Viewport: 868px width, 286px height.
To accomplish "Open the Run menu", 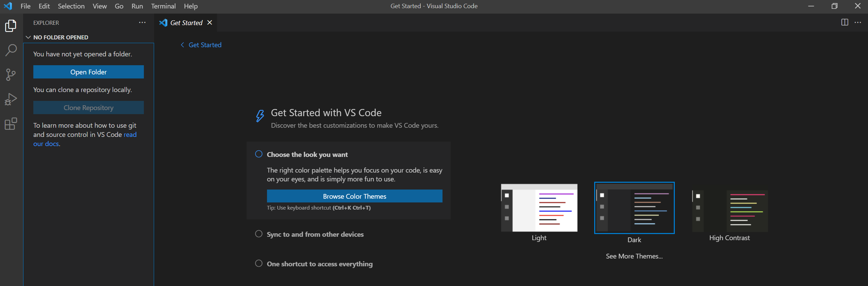I will pos(137,6).
